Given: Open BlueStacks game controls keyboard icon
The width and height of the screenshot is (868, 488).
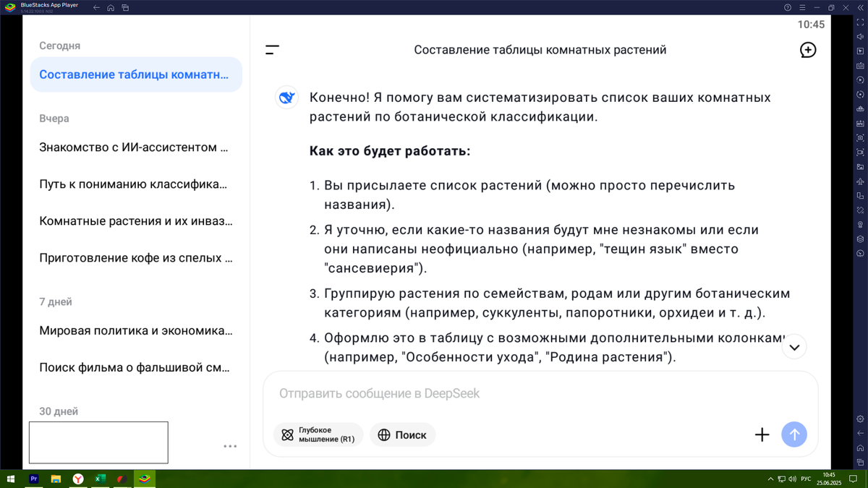Looking at the screenshot, I should click(x=860, y=65).
